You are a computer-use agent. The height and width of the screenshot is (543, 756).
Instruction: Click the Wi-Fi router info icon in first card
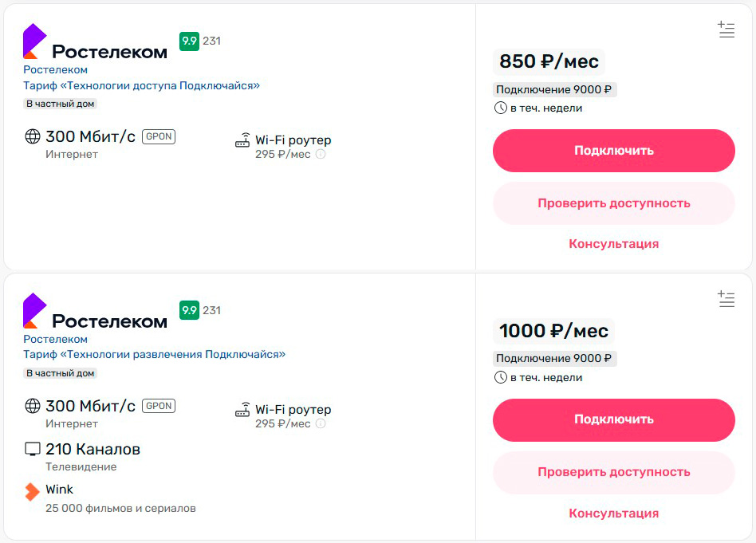pyautogui.click(x=321, y=155)
